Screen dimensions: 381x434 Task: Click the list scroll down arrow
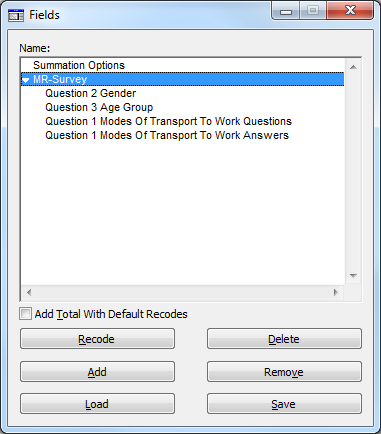coord(353,276)
